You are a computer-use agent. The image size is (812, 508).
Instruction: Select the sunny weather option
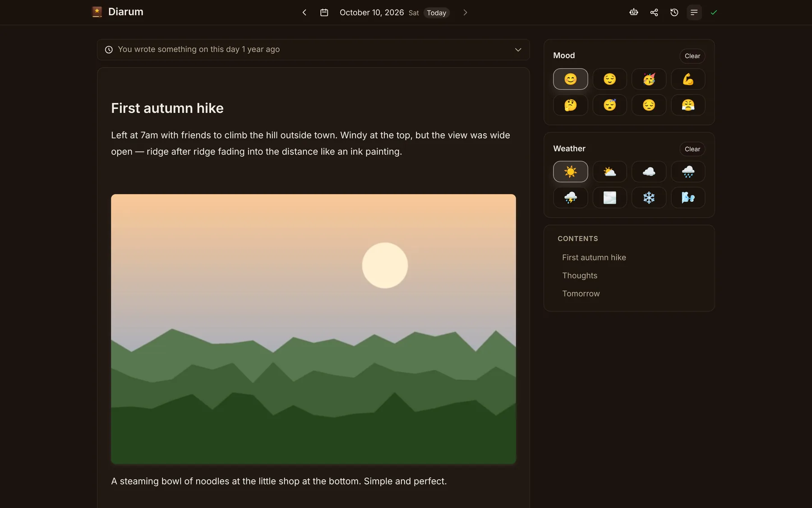tap(571, 172)
